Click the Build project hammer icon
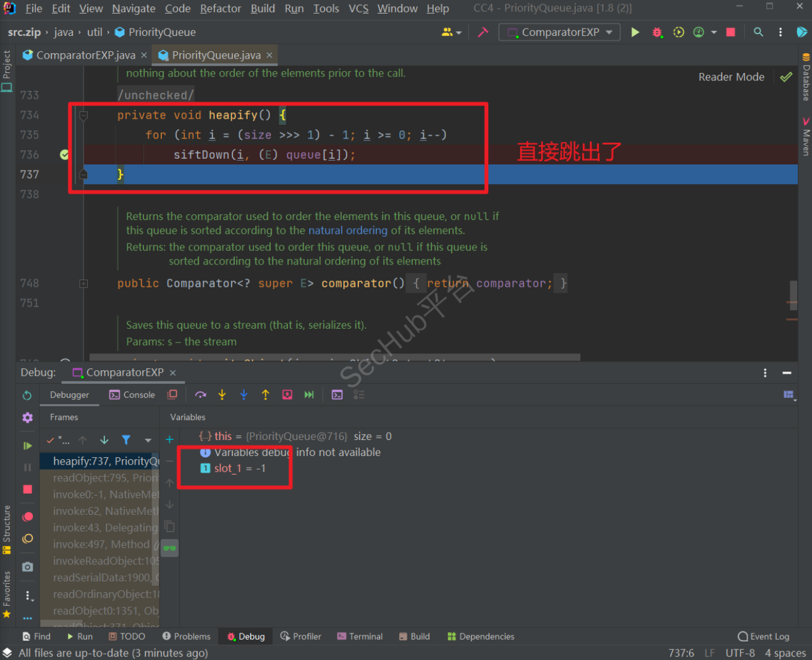This screenshot has width=812, height=660. point(483,32)
